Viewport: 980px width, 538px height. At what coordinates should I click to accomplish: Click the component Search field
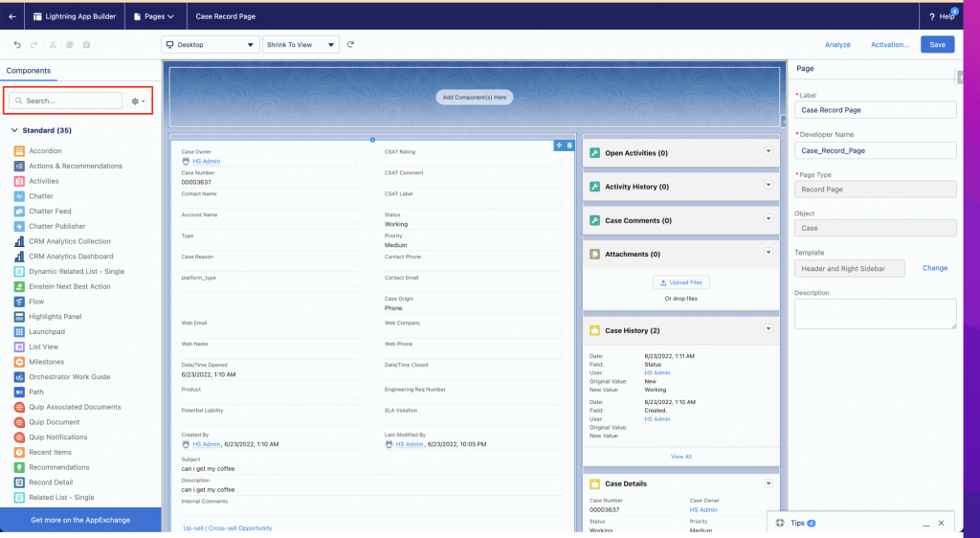[65, 101]
